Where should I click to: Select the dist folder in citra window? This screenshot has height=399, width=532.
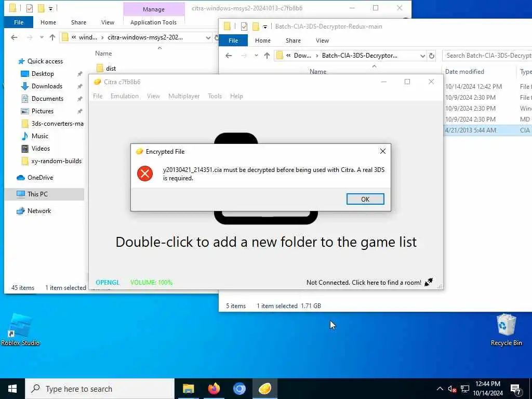[x=111, y=68]
